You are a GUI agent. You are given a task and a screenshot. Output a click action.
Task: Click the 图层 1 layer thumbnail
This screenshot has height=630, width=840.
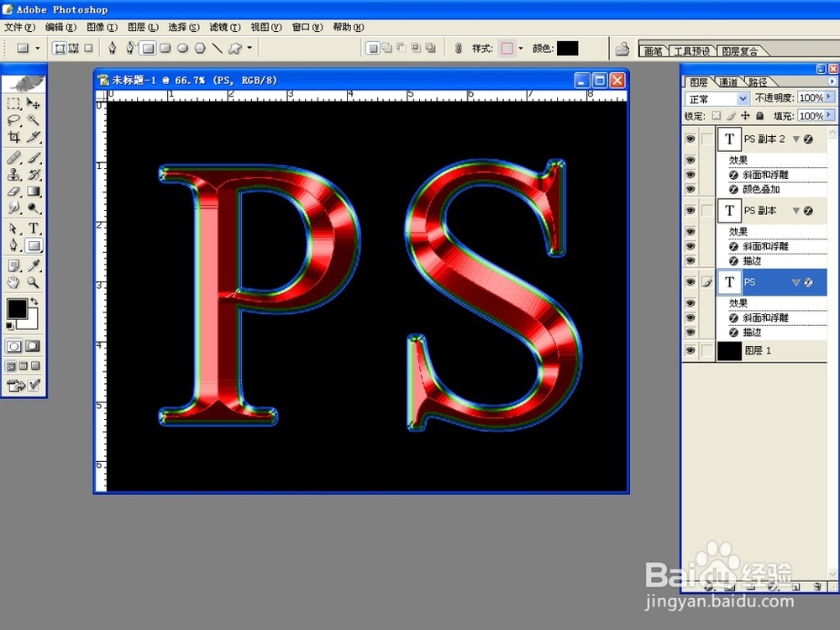coord(728,350)
